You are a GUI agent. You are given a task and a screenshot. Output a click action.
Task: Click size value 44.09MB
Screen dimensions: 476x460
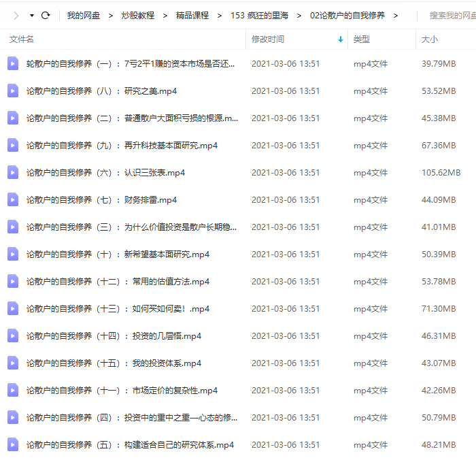(439, 200)
